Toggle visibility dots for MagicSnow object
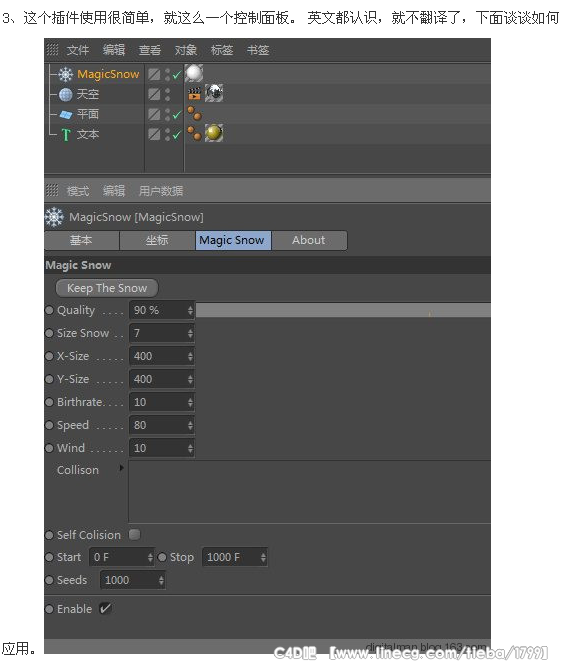This screenshot has height=670, width=574. 167,75
